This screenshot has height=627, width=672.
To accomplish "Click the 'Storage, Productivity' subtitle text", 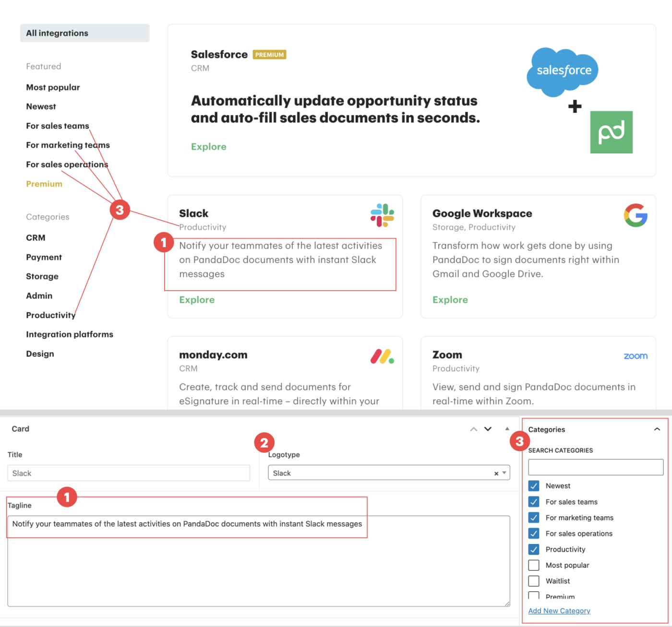I will [x=474, y=227].
